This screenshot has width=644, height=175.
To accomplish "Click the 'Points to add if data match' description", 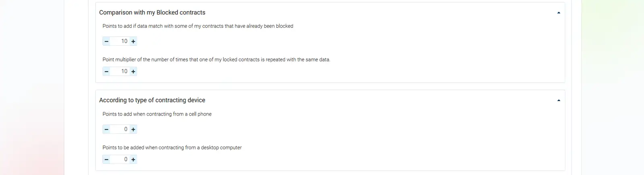I will pyautogui.click(x=198, y=26).
